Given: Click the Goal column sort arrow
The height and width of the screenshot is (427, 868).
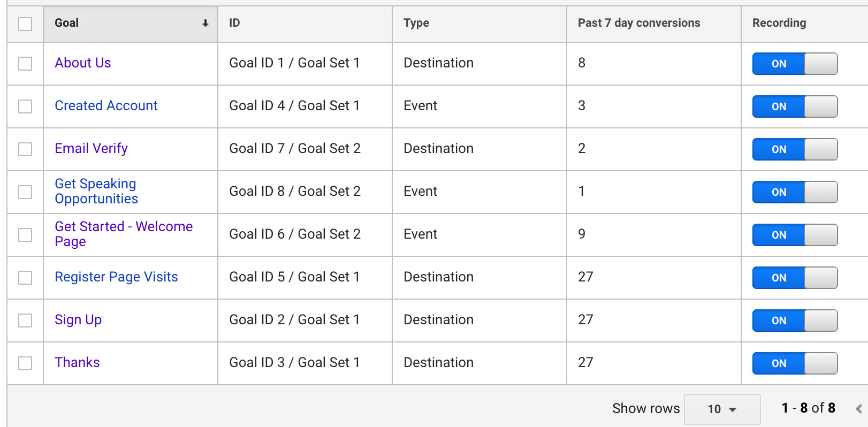Looking at the screenshot, I should [x=205, y=23].
